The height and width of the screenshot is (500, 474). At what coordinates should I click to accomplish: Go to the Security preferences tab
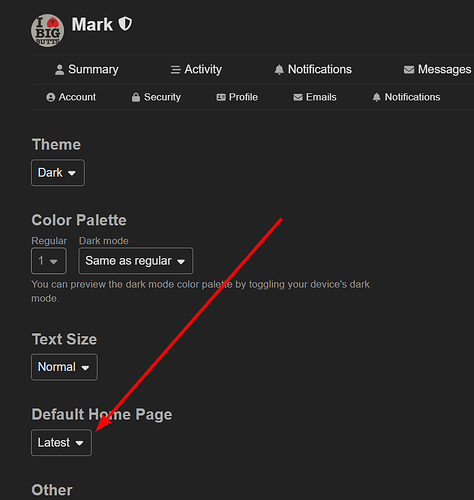click(156, 97)
